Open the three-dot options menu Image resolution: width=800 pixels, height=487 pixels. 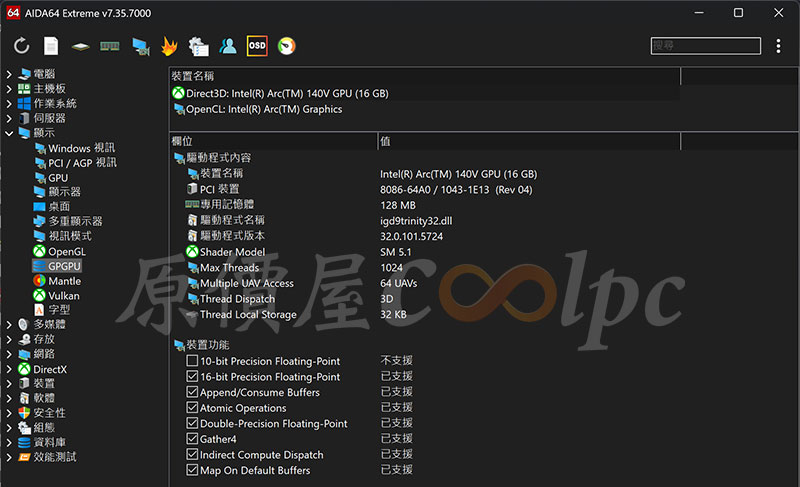pyautogui.click(x=778, y=46)
